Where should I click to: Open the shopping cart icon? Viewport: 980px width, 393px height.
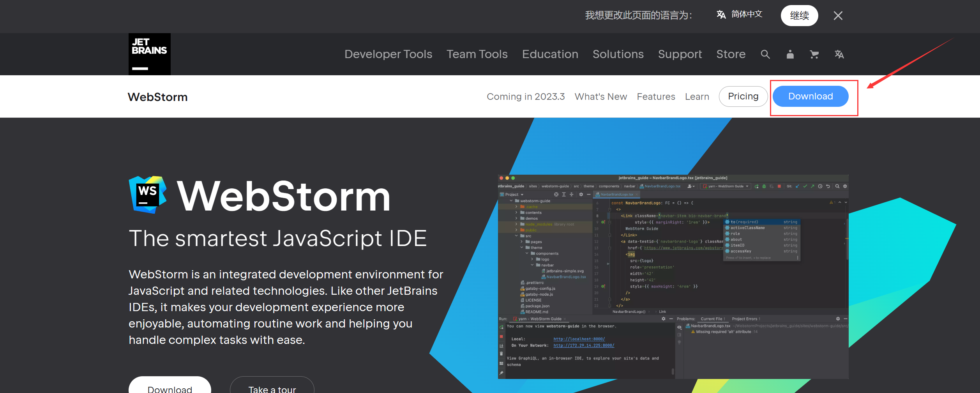(814, 54)
